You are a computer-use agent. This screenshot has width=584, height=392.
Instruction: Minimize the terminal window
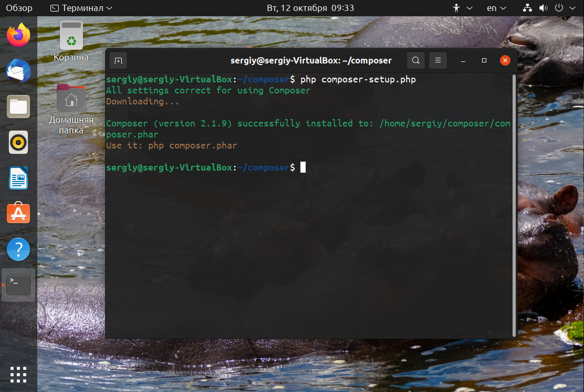click(x=463, y=61)
